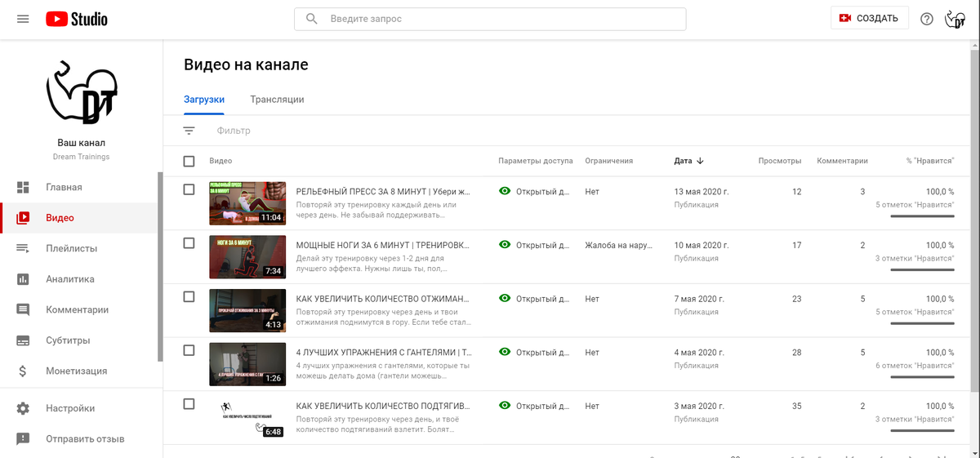Toggle visibility eye for РЕЛЬЕФНЫЙ ПРЕСС video
Screen dimensions: 980x458
[505, 191]
